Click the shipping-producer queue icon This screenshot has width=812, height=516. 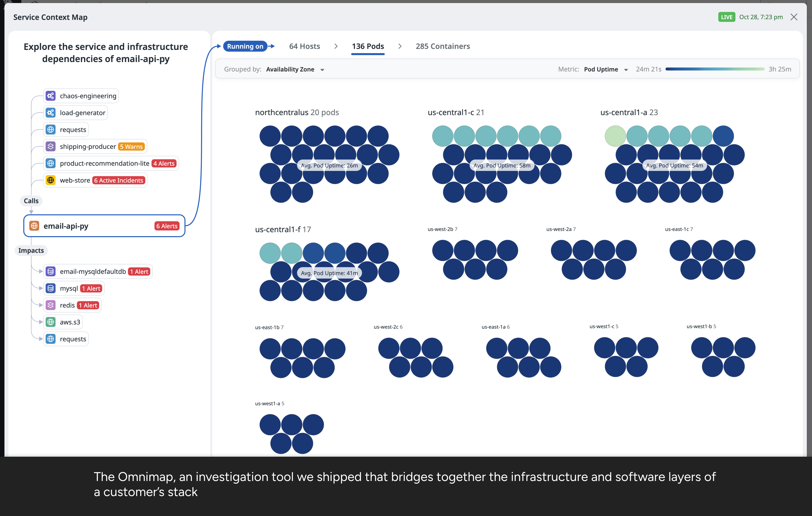point(51,146)
